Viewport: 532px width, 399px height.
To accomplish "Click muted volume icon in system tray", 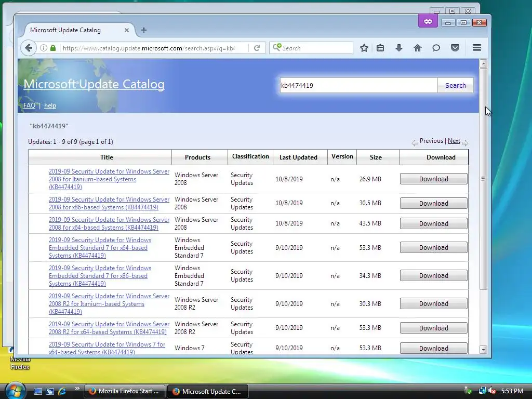I will [492, 391].
